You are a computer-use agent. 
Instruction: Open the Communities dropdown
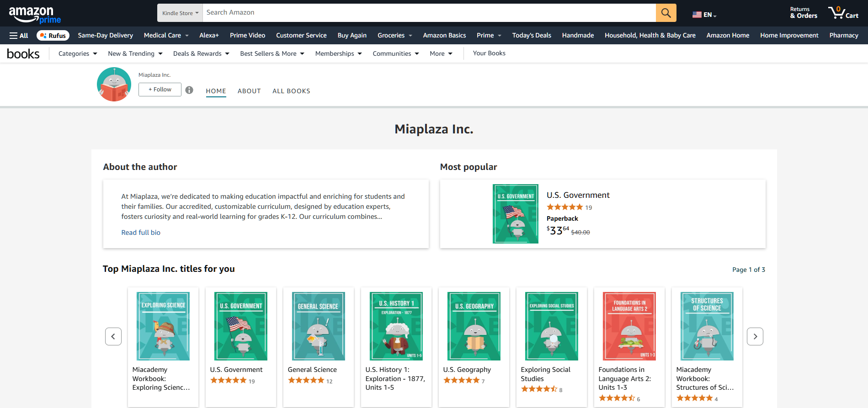[x=396, y=53]
